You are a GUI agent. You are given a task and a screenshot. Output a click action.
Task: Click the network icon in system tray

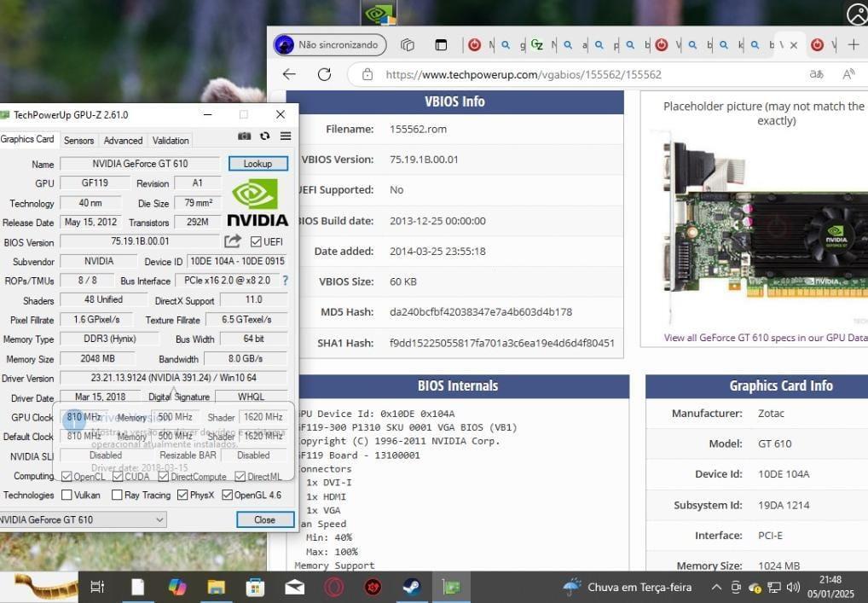[x=774, y=587]
